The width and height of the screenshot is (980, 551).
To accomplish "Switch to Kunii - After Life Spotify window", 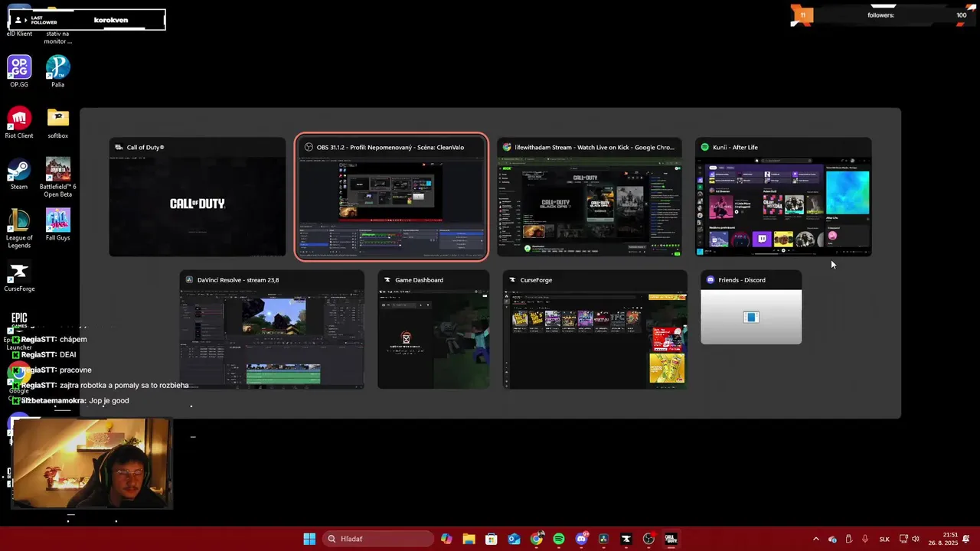I will tap(783, 197).
